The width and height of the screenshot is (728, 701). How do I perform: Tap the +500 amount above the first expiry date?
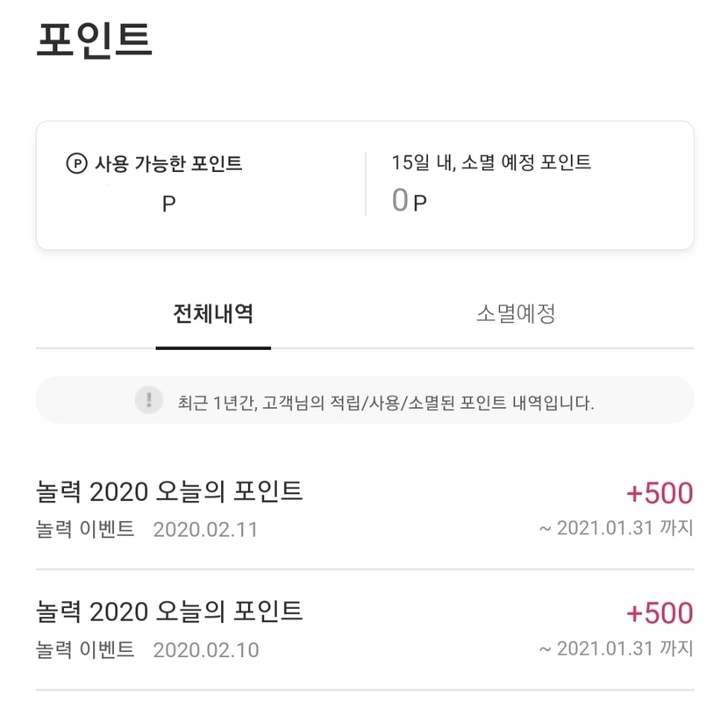(x=660, y=493)
